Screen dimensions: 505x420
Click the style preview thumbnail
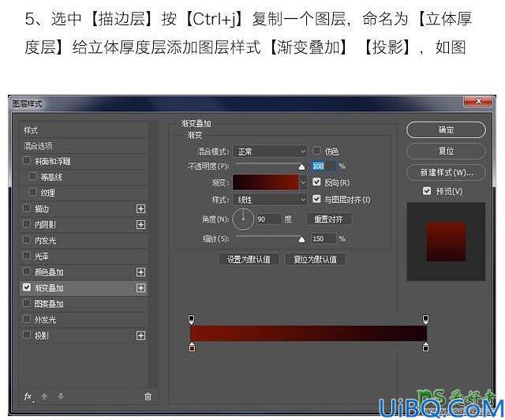click(x=446, y=242)
